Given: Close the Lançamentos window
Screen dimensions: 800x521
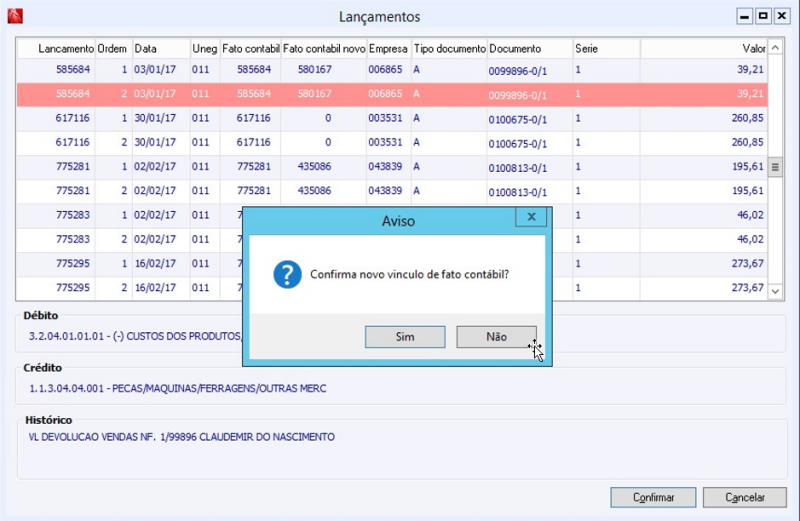Looking at the screenshot, I should (x=781, y=16).
